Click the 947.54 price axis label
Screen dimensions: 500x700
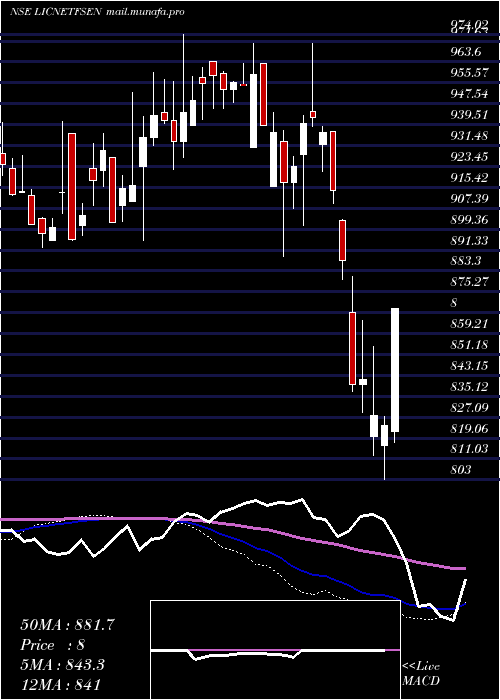click(x=469, y=94)
